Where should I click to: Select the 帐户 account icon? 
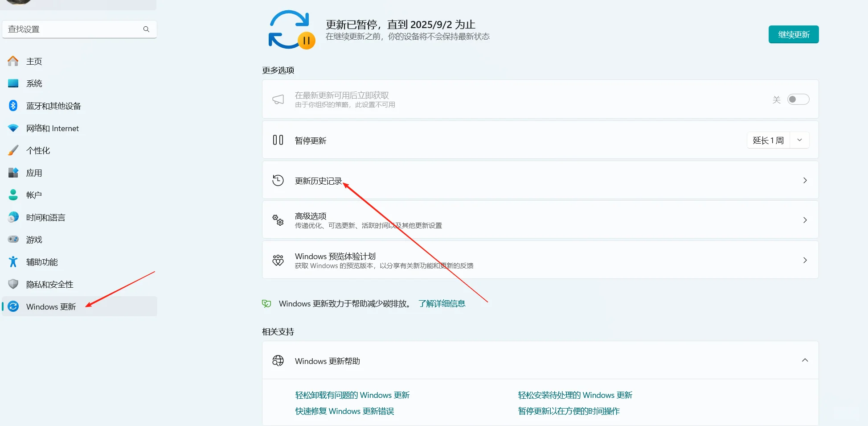[13, 195]
